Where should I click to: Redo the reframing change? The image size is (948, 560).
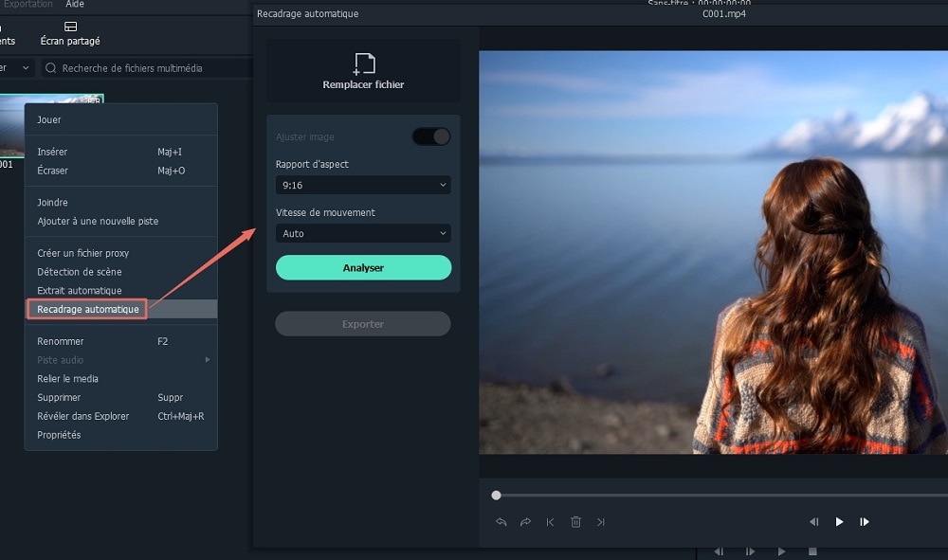[x=525, y=522]
